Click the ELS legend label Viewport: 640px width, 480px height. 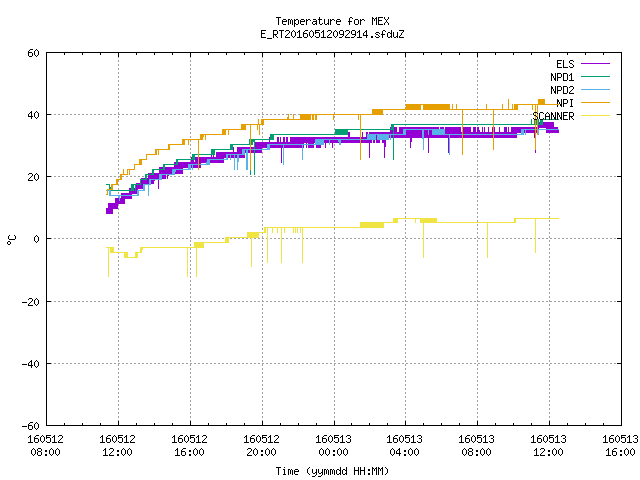565,64
